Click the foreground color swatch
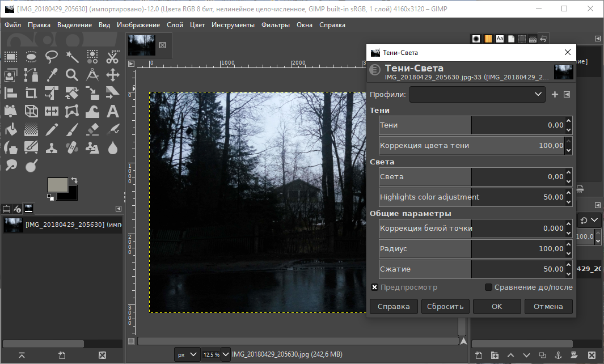604x364 pixels. point(57,184)
